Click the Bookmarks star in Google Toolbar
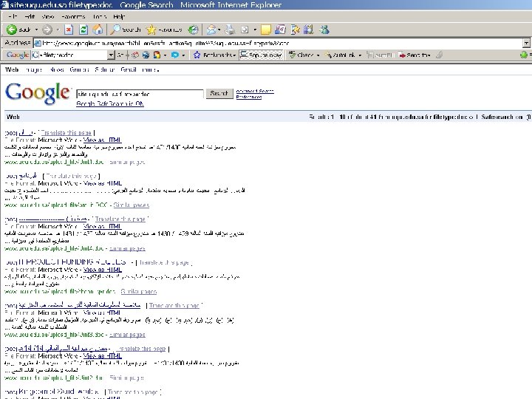532x399 pixels. tap(197, 55)
